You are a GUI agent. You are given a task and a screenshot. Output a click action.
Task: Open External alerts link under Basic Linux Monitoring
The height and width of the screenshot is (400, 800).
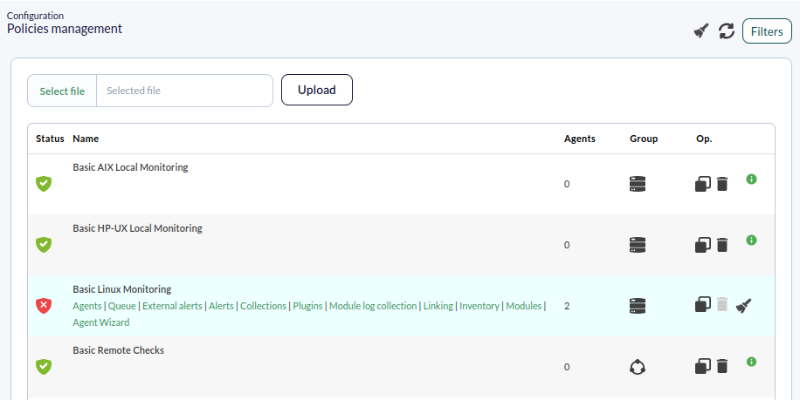pos(172,306)
